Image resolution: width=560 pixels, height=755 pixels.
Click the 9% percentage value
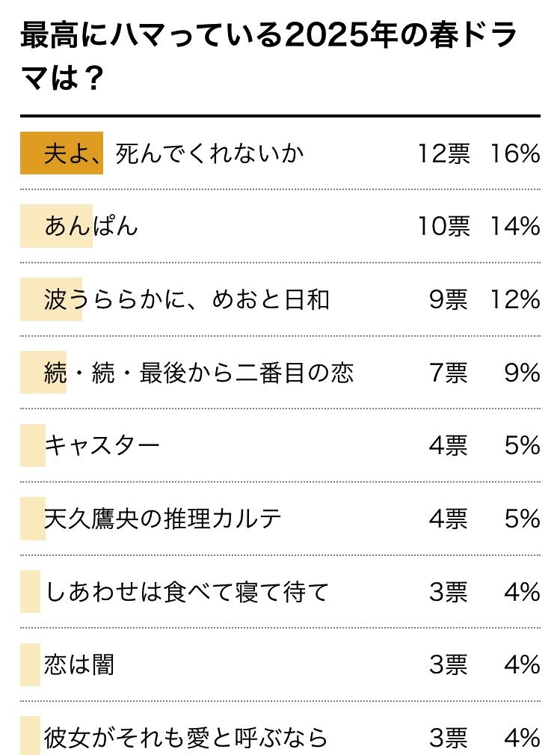523,373
